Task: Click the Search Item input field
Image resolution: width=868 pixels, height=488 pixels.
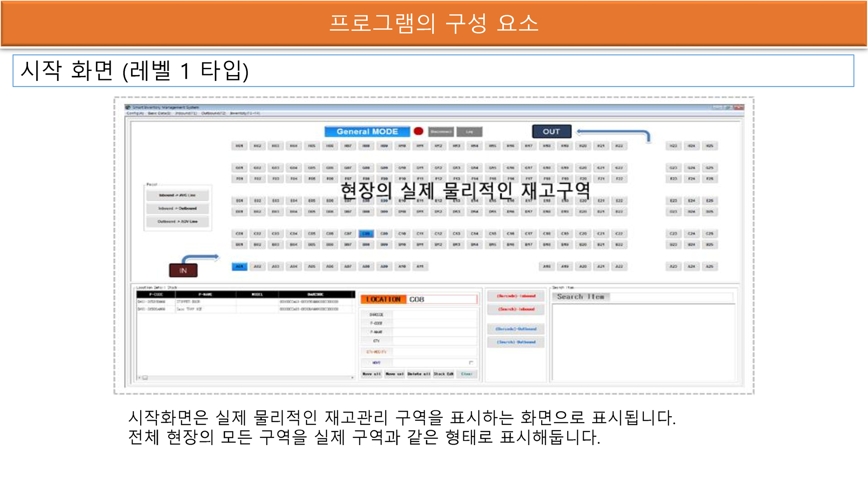Action: (671, 297)
